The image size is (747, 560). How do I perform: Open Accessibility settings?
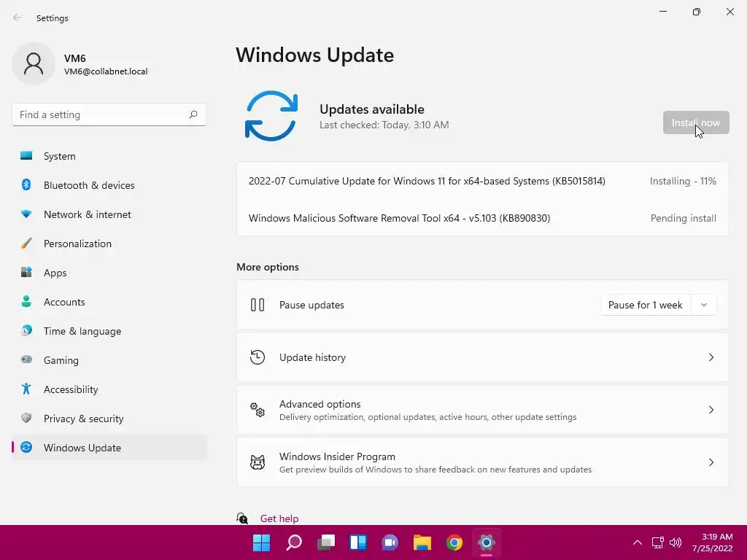point(109,389)
